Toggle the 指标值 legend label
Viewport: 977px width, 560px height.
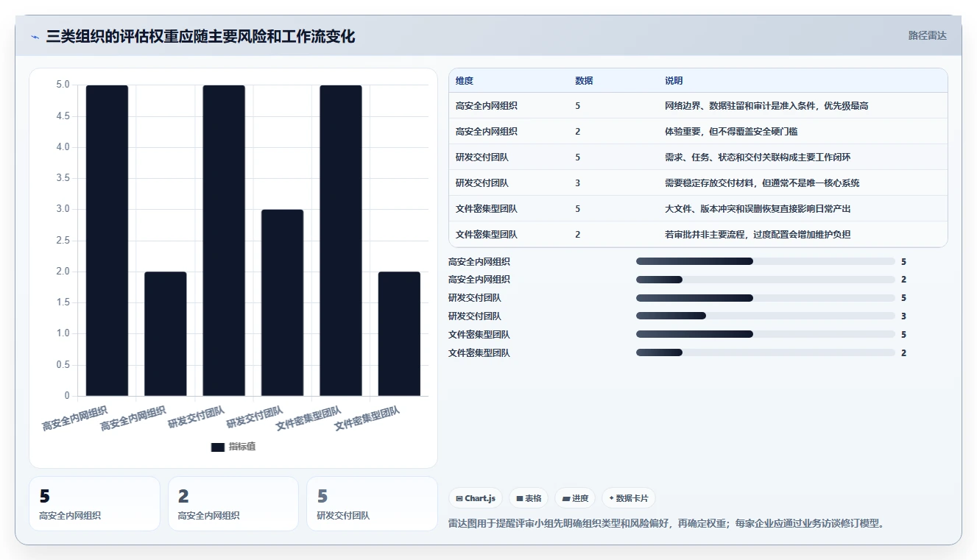(x=242, y=447)
